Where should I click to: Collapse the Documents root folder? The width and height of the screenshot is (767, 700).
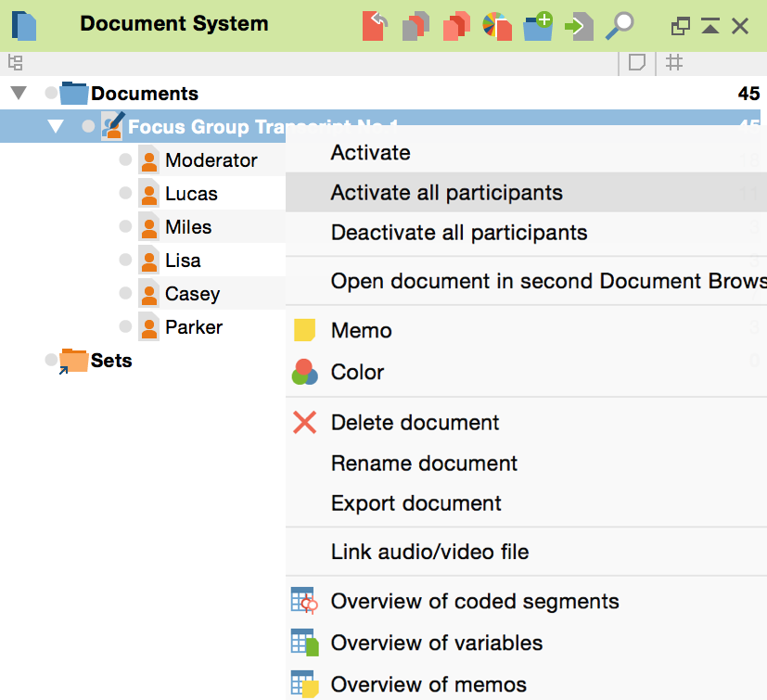pos(19,94)
